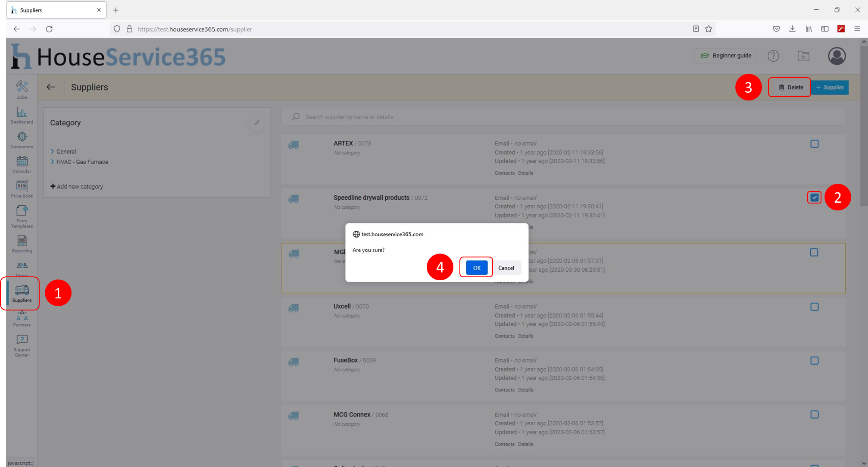Click Cancel in confirmation dialog
Image resolution: width=868 pixels, height=467 pixels.
pos(506,268)
